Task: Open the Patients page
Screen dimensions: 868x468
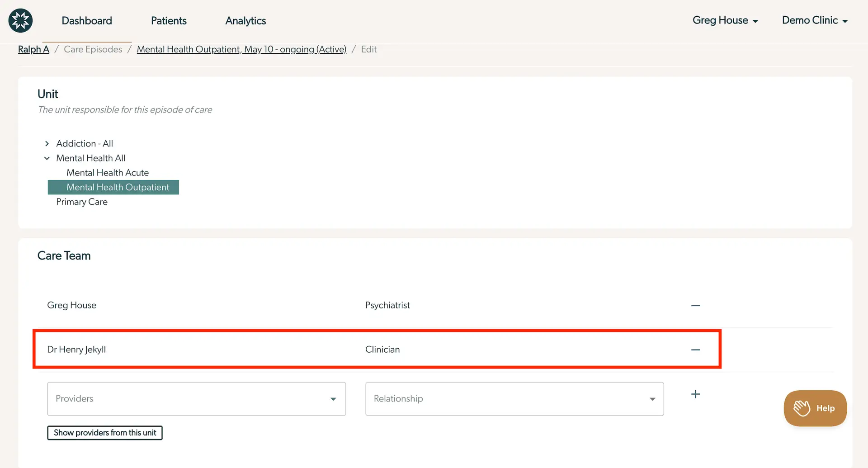Action: tap(169, 21)
